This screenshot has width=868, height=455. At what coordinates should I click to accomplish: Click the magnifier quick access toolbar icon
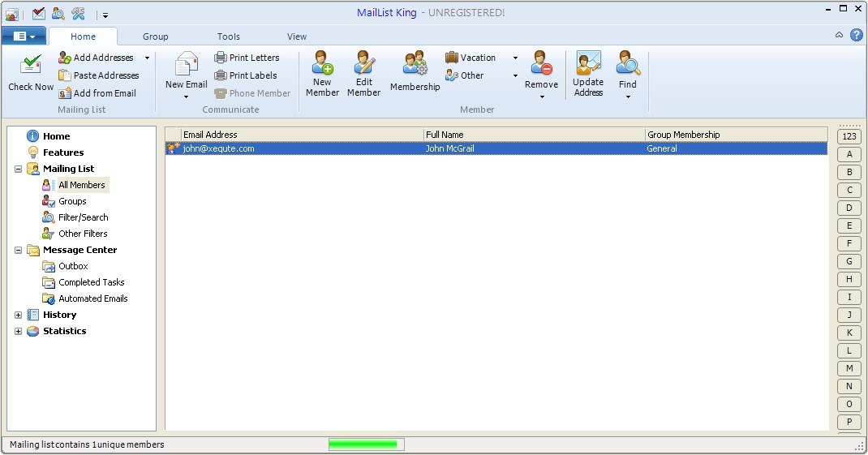pyautogui.click(x=58, y=13)
